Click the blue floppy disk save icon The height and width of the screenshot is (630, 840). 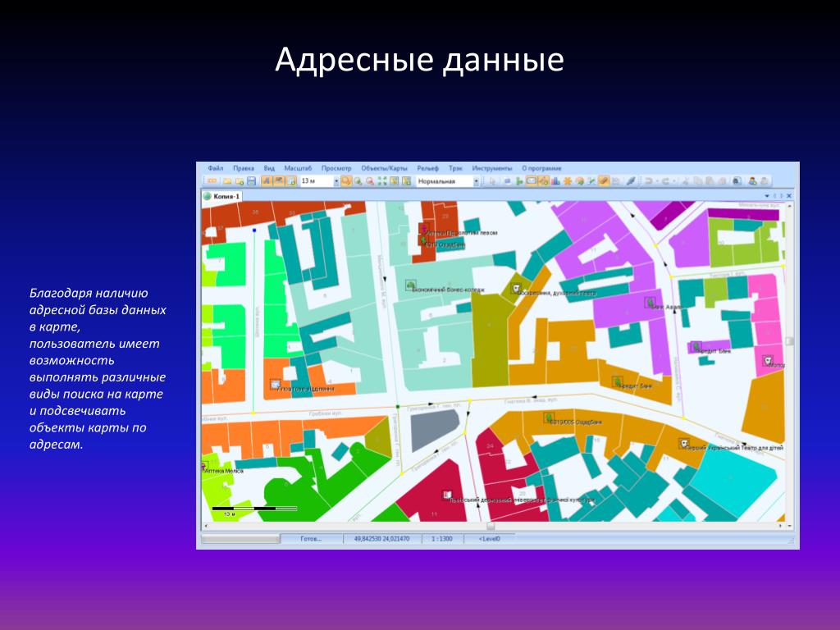click(252, 181)
